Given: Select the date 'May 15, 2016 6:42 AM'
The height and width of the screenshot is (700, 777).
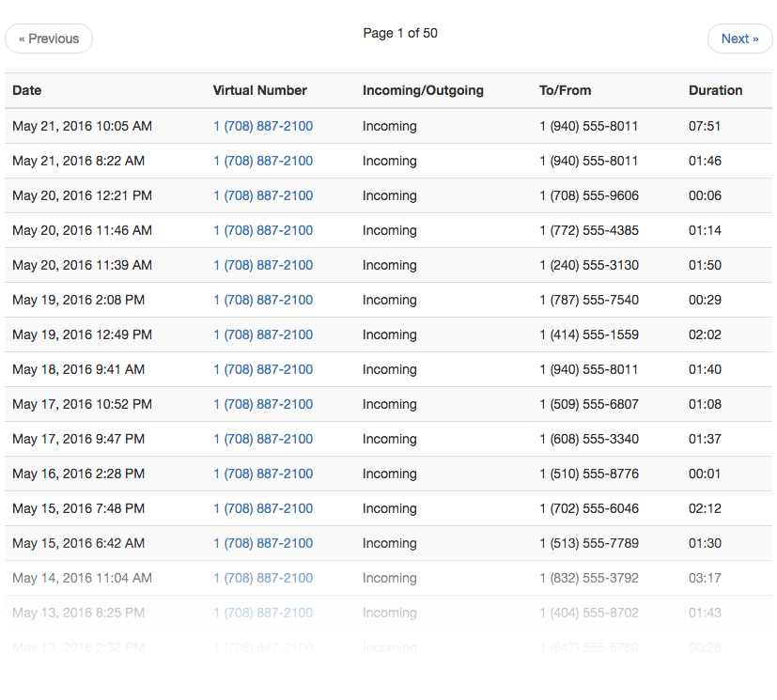Looking at the screenshot, I should (x=78, y=543).
